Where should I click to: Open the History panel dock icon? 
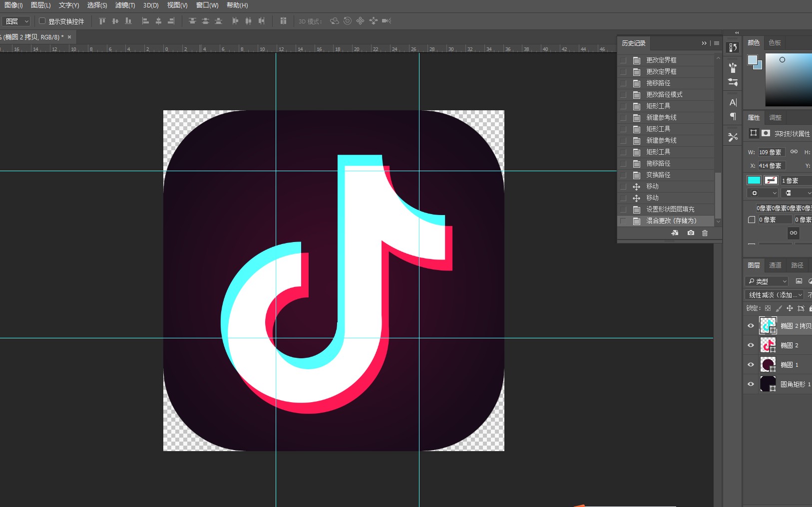733,47
